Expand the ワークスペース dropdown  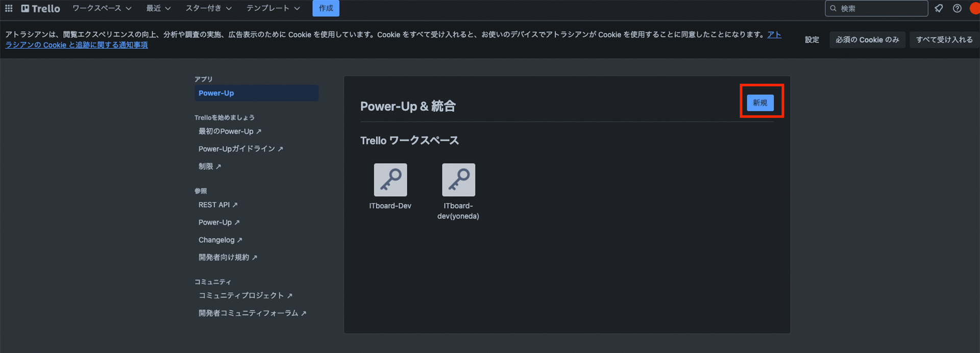point(102,8)
